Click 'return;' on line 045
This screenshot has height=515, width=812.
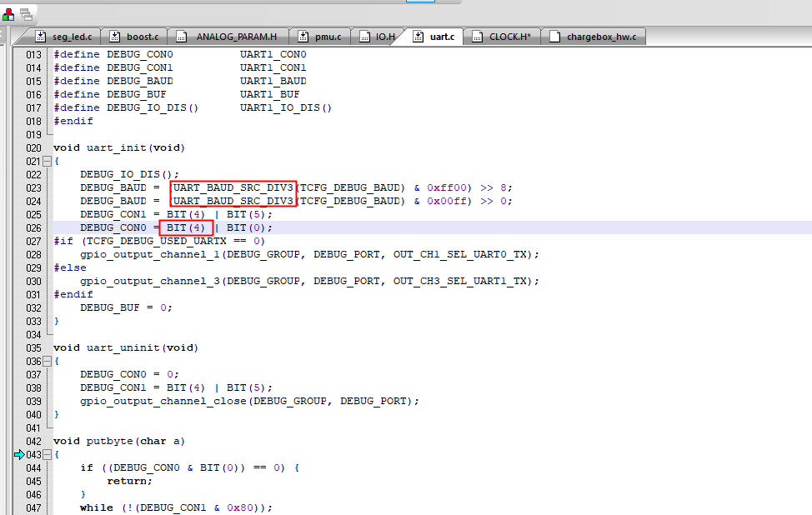click(129, 481)
